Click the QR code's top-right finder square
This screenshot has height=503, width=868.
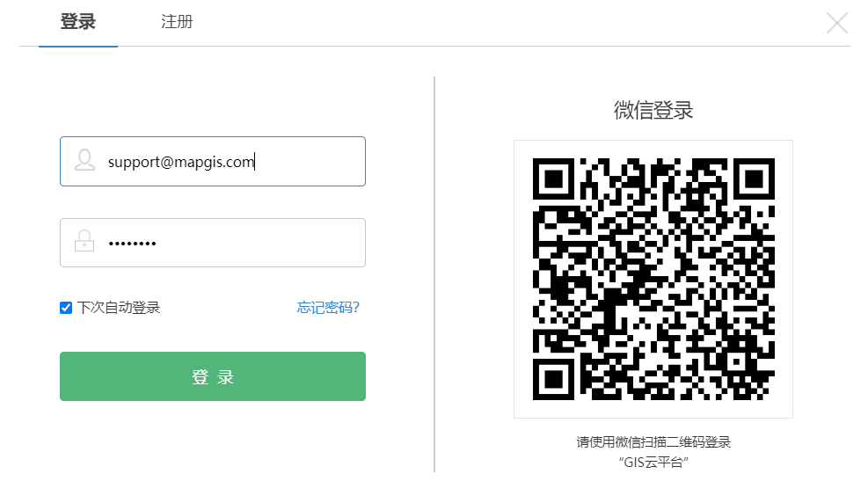[754, 179]
